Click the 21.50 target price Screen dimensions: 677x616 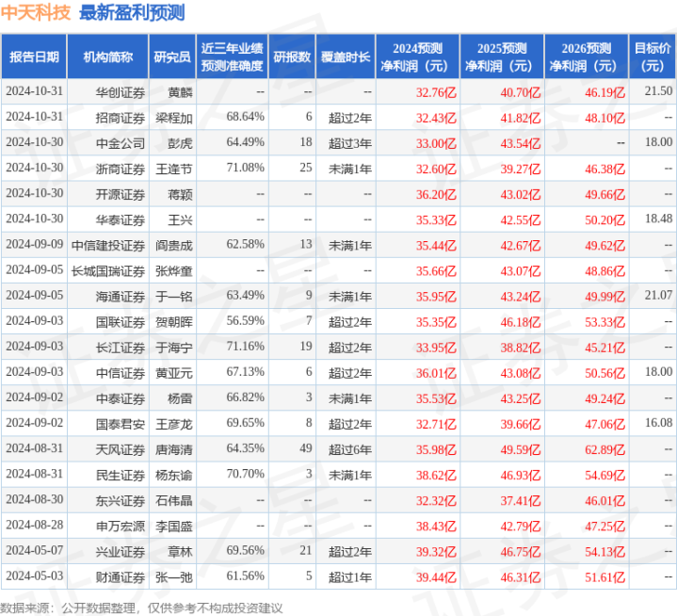[658, 90]
